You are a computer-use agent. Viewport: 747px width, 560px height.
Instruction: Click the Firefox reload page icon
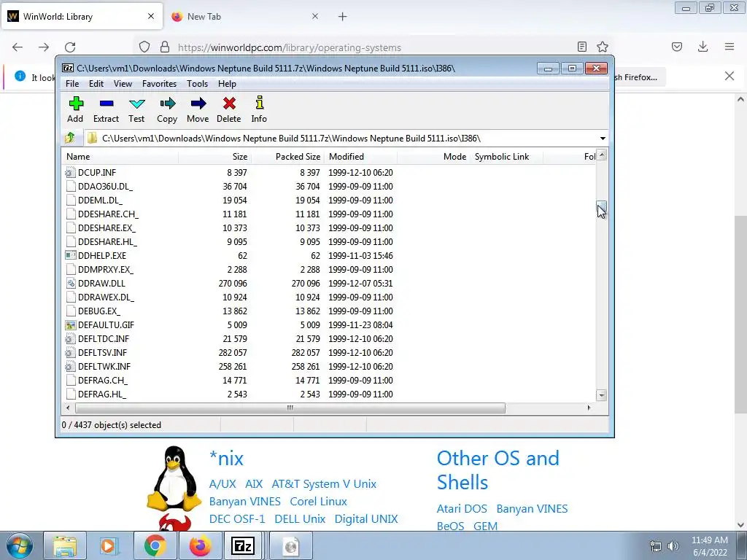coord(70,47)
